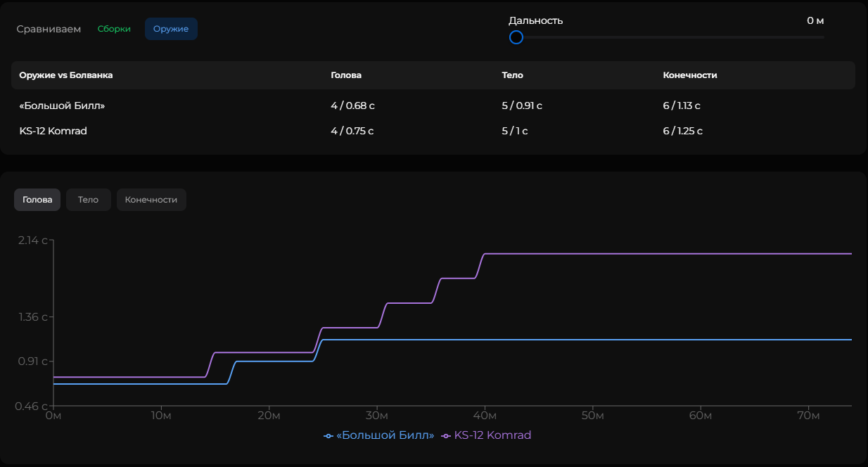Show the Конечности chart tab
868x467 pixels.
click(151, 200)
